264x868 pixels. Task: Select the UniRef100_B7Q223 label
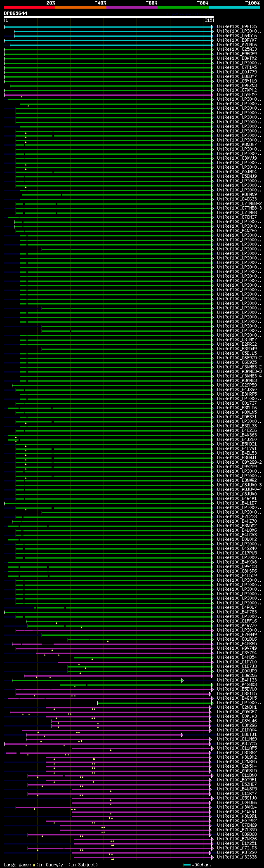(237, 517)
